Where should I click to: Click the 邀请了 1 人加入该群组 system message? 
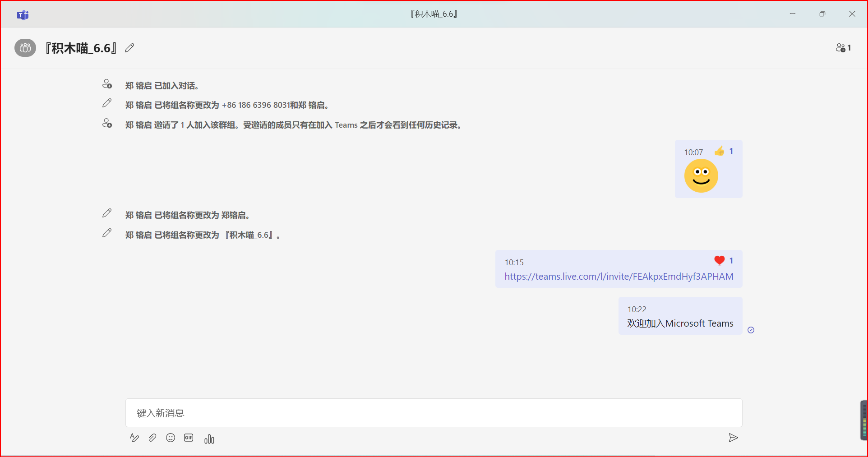point(294,125)
